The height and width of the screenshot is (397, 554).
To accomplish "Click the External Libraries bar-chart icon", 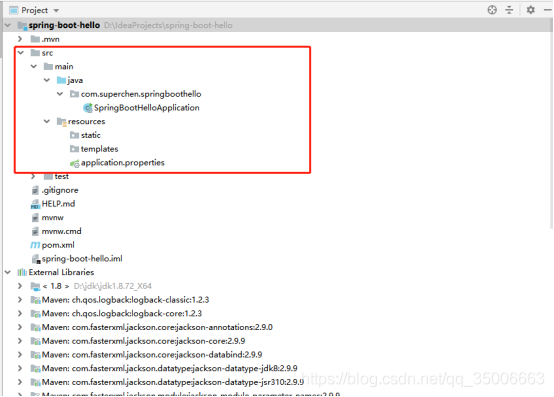I will [x=22, y=272].
